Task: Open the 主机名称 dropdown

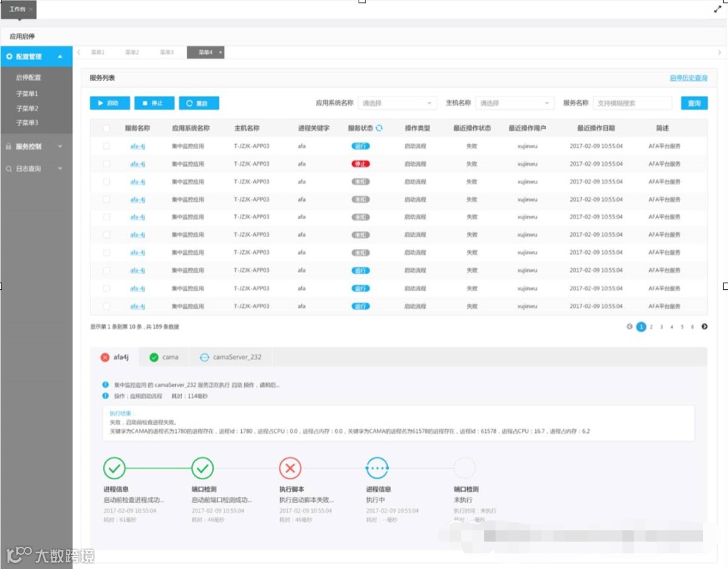Action: pos(514,103)
